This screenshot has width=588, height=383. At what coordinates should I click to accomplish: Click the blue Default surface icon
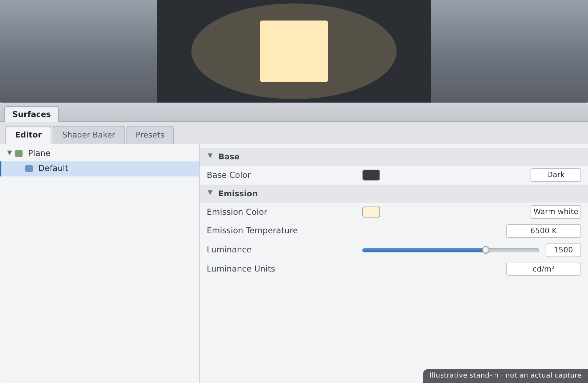[29, 169]
